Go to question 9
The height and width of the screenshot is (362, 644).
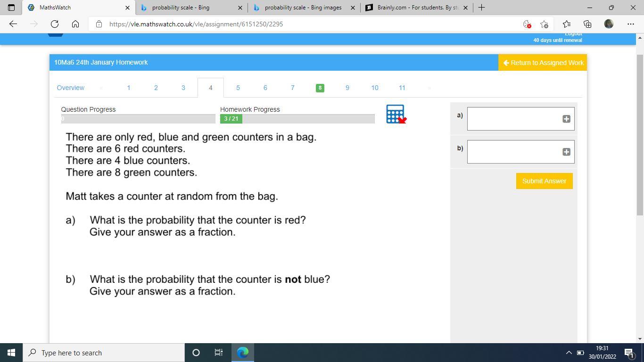pos(347,88)
